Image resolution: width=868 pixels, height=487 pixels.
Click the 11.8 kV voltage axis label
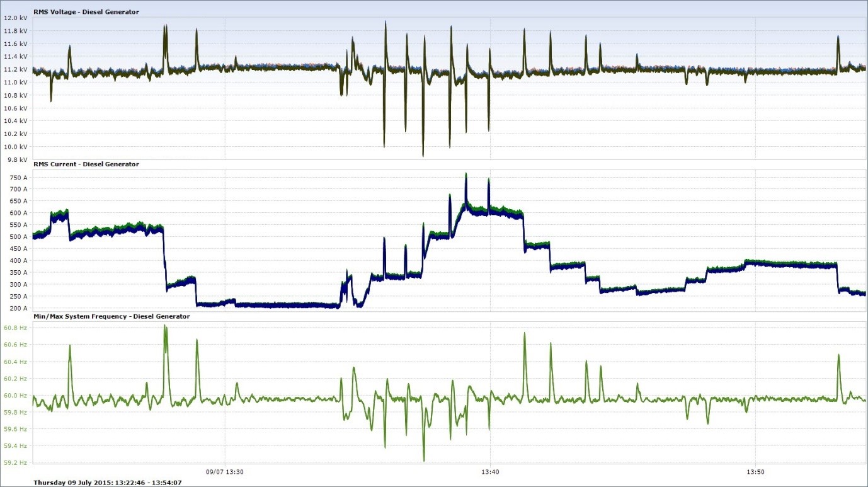[x=16, y=31]
